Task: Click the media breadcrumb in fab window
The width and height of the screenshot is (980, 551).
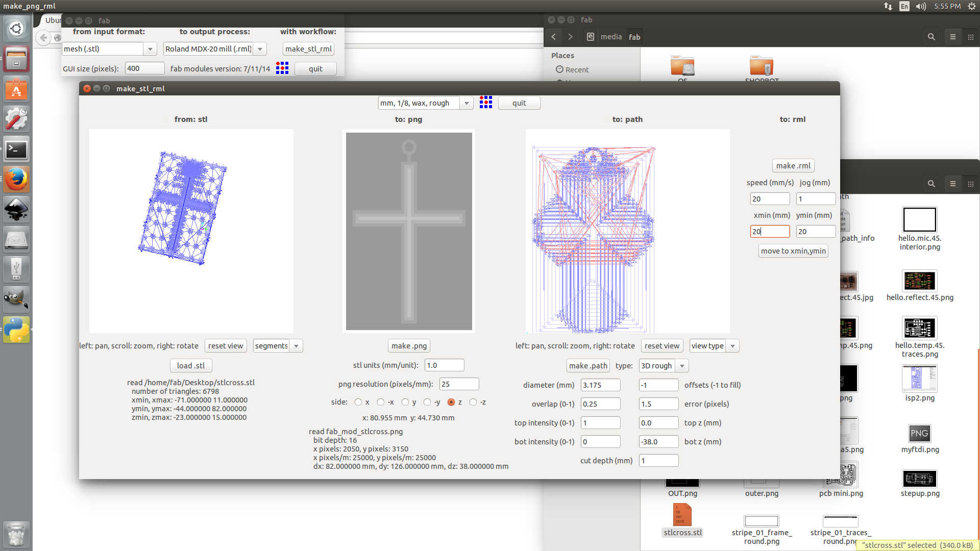Action: coord(611,37)
